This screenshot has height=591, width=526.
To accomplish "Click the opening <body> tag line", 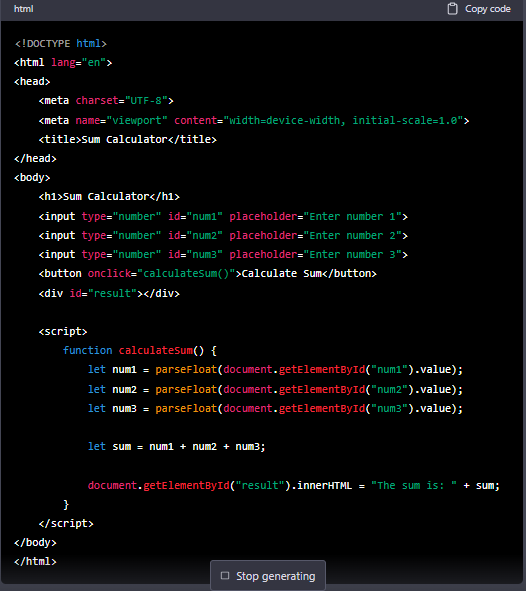I will (x=32, y=178).
